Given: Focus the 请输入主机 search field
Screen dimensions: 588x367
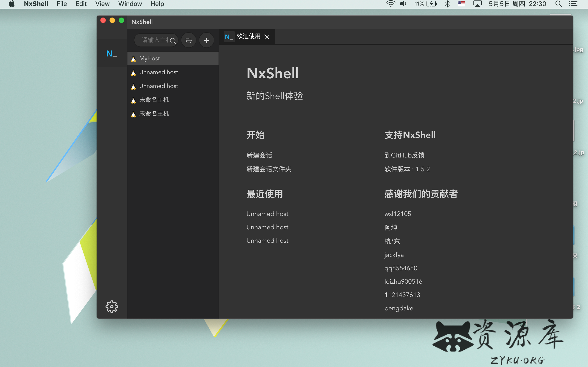Looking at the screenshot, I should point(156,40).
